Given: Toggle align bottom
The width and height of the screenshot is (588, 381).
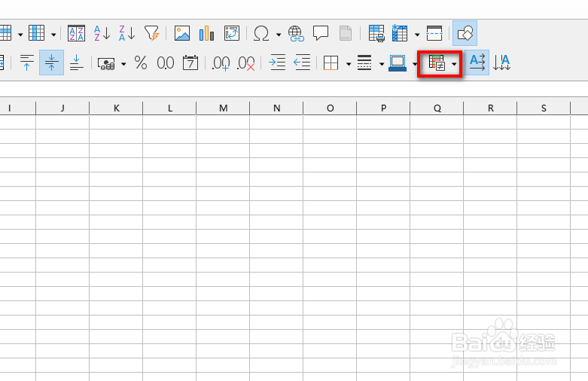Looking at the screenshot, I should [x=77, y=62].
